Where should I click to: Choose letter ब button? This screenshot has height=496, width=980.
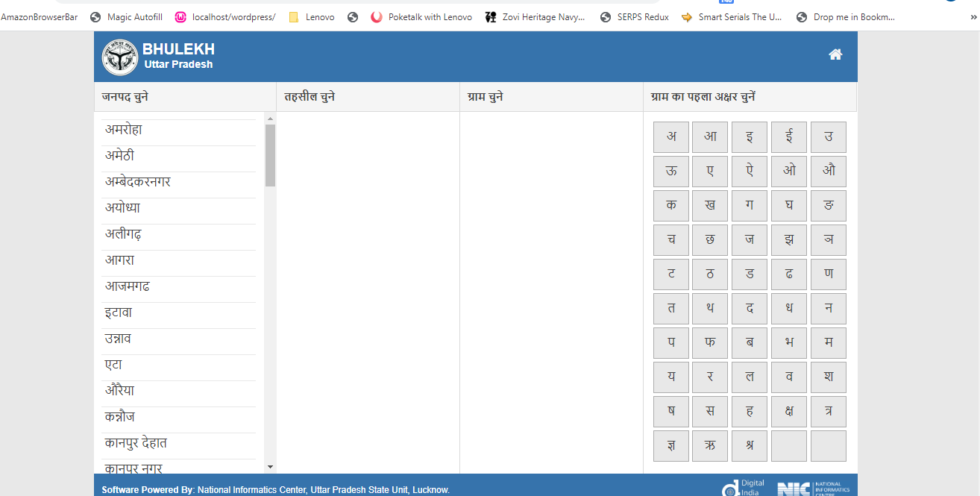click(x=750, y=343)
